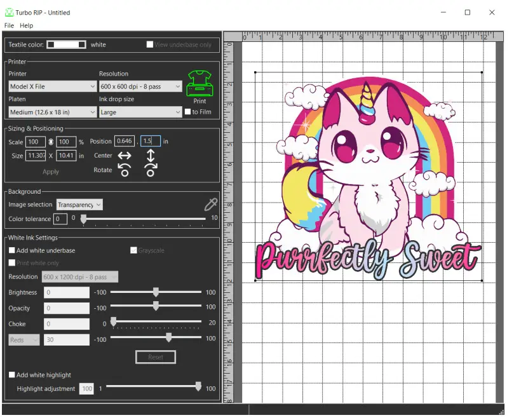The height and width of the screenshot is (420, 514).
Task: Click the Color tolerance slider handle
Action: [x=84, y=219]
